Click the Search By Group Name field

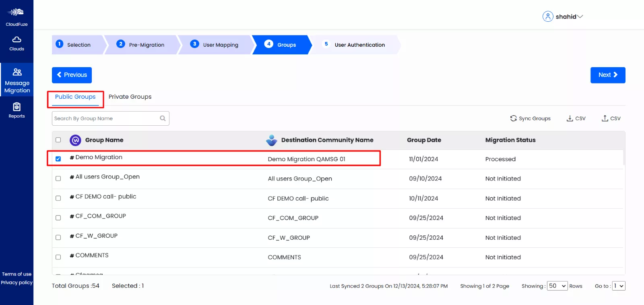coord(111,118)
